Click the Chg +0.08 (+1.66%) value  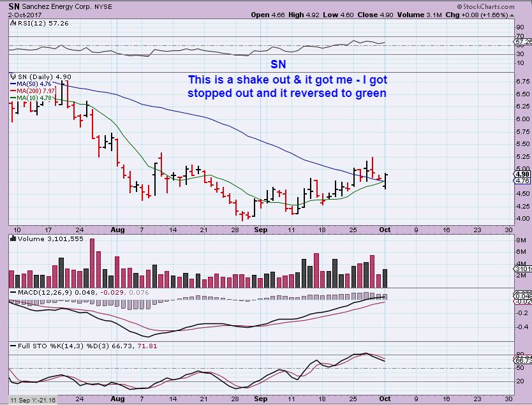[x=477, y=15]
